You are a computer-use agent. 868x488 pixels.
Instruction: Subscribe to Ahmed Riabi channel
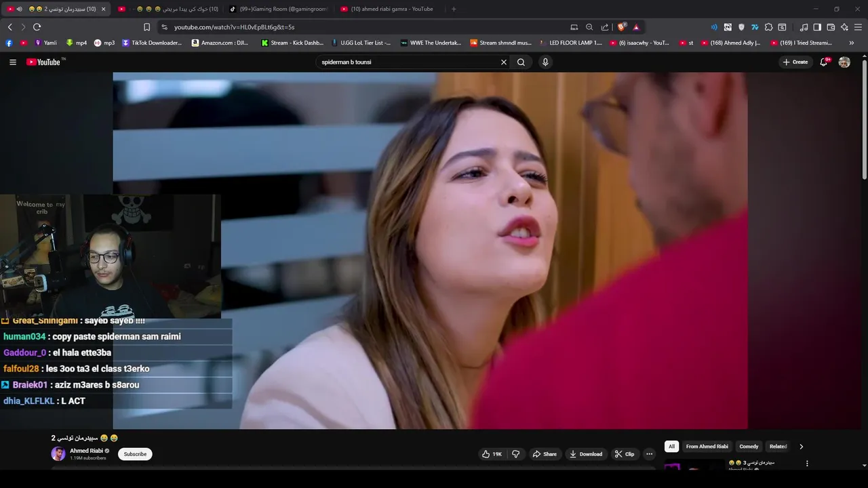coord(135,454)
